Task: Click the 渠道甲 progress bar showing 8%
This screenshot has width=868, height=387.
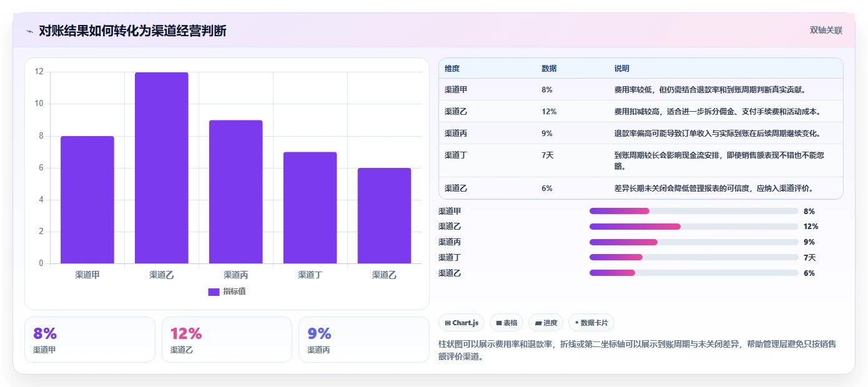Action: 694,211
